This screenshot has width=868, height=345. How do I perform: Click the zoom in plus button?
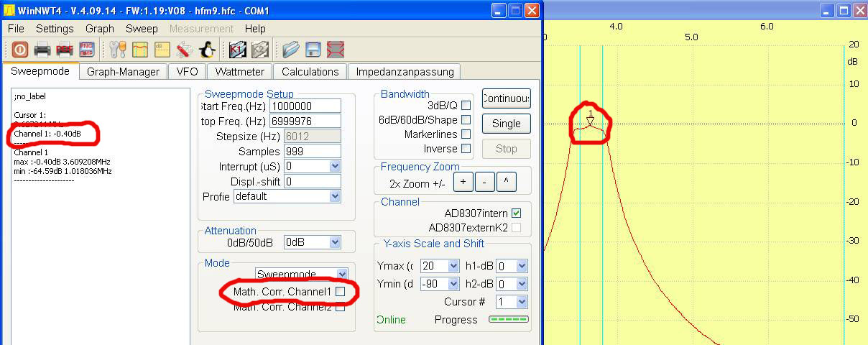463,183
